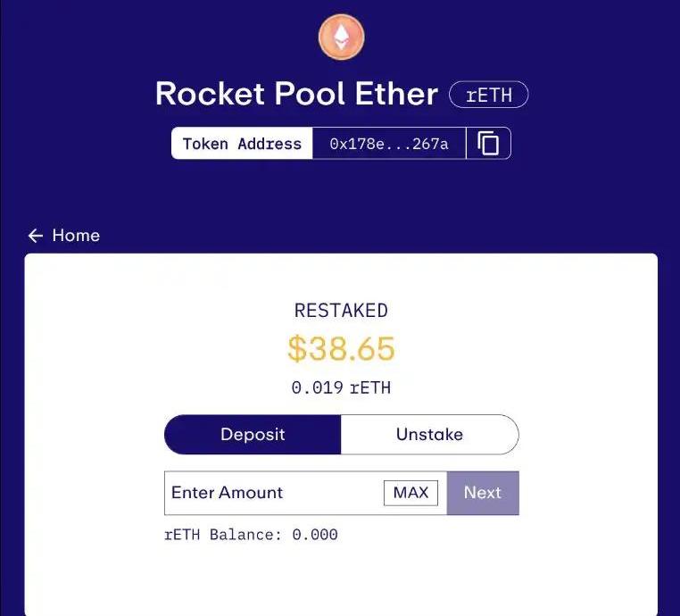The width and height of the screenshot is (680, 616).
Task: Click the back arrow beside Home
Action: (x=36, y=236)
